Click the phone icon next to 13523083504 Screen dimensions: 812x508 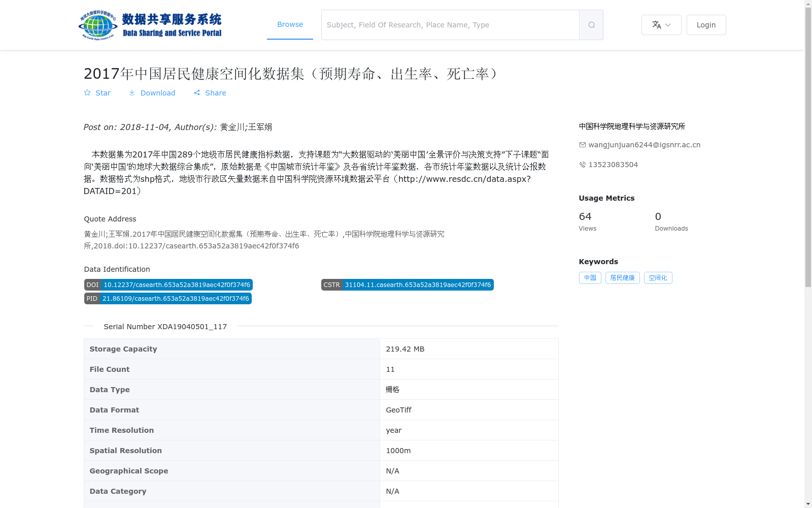click(582, 164)
